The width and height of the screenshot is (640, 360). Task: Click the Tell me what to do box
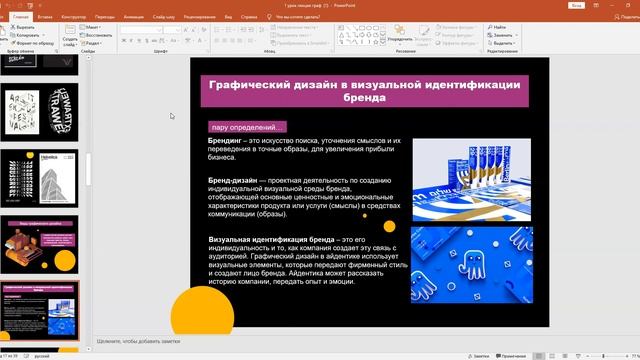point(294,17)
